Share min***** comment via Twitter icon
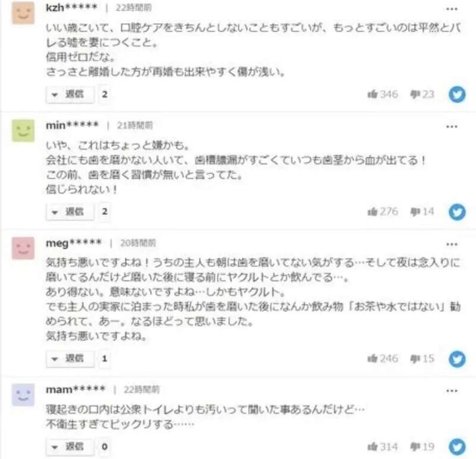This screenshot has width=476, height=459. (x=457, y=212)
